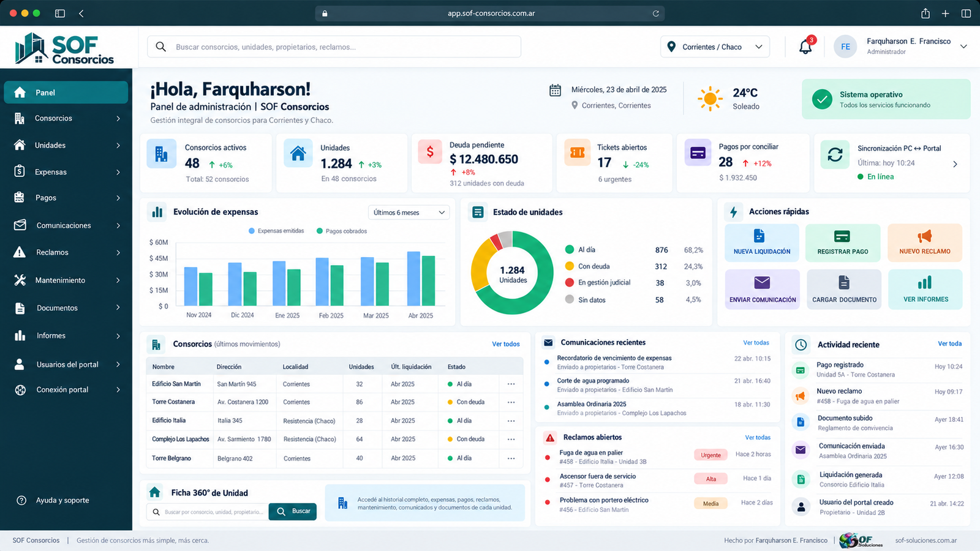This screenshot has height=551, width=980.
Task: Expand the Corrientes / Chaco location selector
Action: [715, 47]
